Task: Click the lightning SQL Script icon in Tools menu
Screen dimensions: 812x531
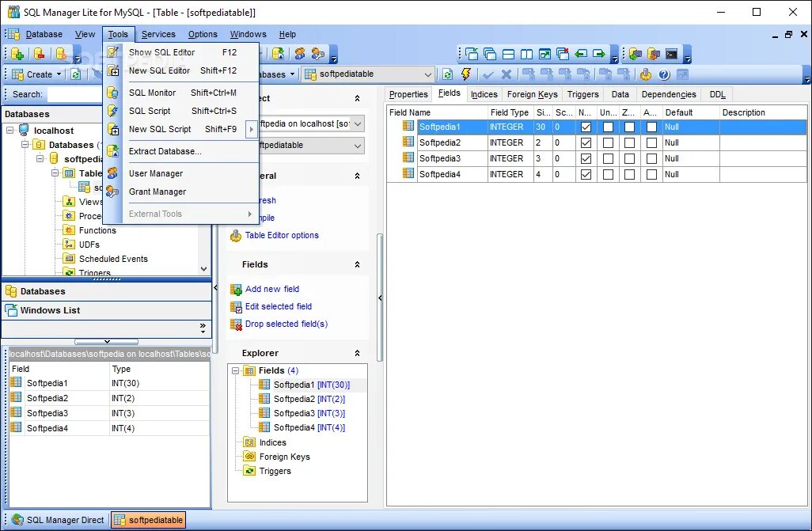Action: tap(113, 111)
